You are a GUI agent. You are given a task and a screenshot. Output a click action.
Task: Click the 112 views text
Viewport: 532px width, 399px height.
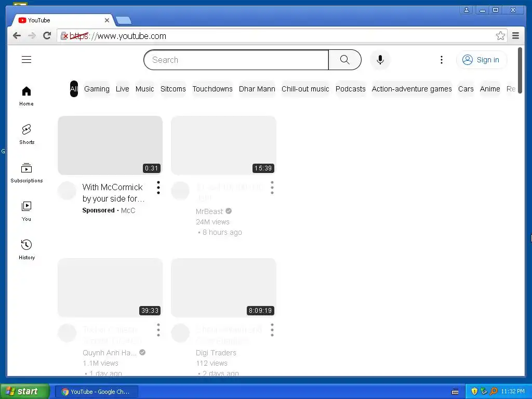point(211,363)
